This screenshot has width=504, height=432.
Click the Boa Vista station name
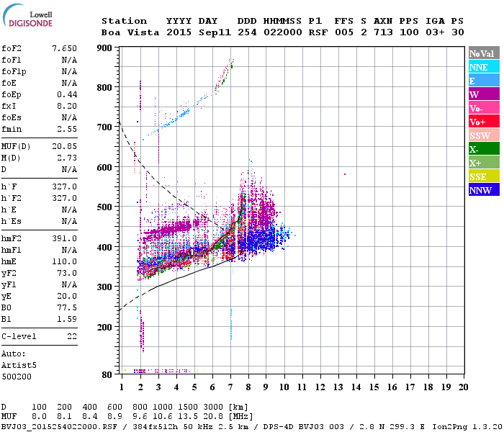(x=130, y=32)
